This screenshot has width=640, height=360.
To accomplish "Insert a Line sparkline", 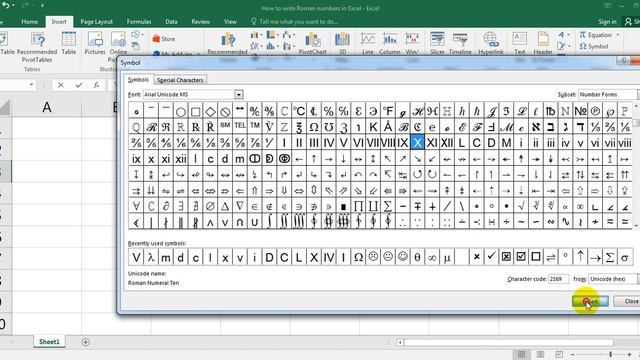I will click(368, 44).
